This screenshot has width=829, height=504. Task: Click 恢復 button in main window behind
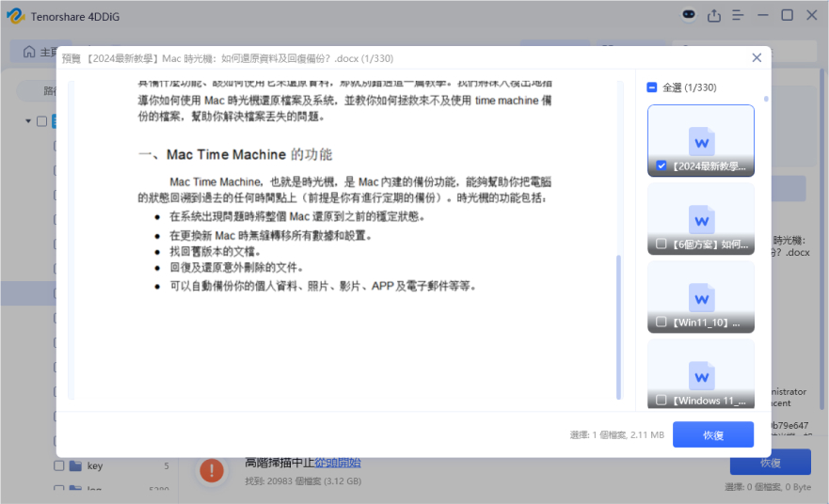[x=771, y=463]
